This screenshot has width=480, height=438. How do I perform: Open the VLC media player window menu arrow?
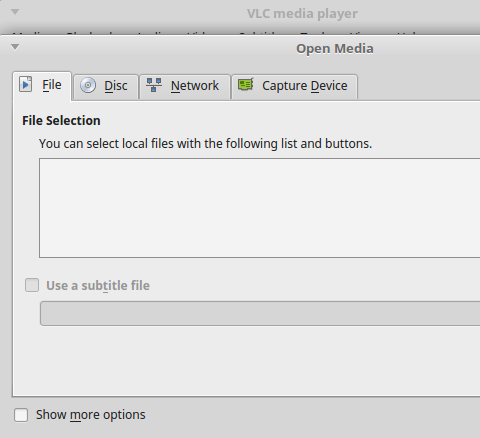pyautogui.click(x=15, y=12)
